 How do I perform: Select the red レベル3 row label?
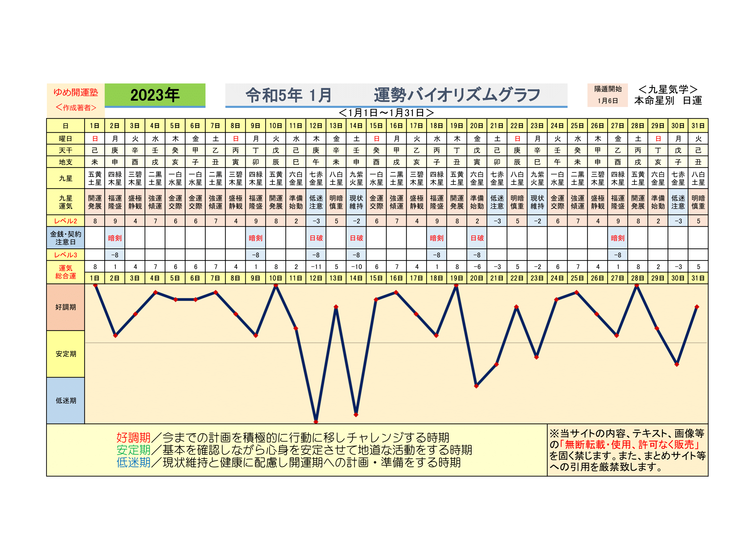pos(66,255)
